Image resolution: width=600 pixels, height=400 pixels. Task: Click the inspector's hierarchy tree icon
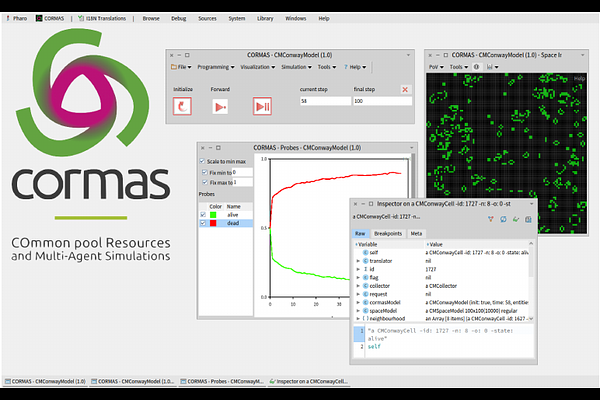pyautogui.click(x=491, y=219)
